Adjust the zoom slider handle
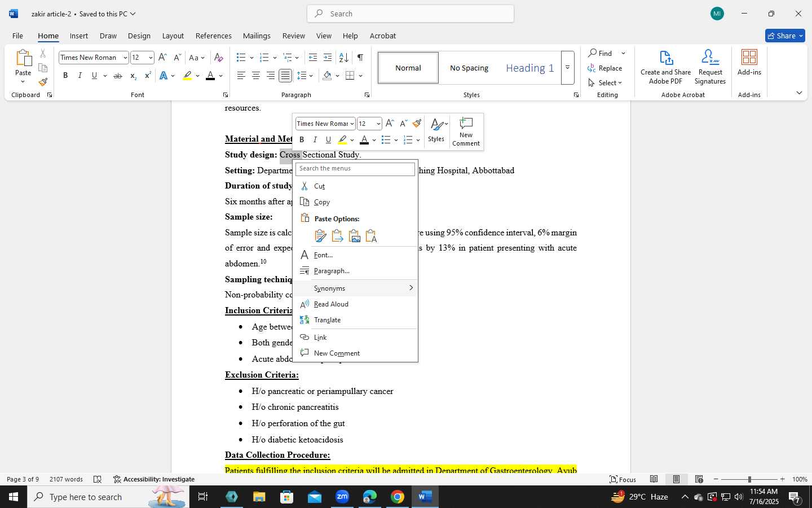The image size is (812, 508). click(749, 479)
